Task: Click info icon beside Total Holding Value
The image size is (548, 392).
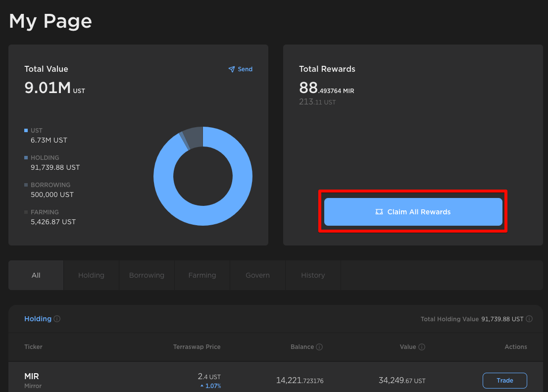Action: coord(529,319)
